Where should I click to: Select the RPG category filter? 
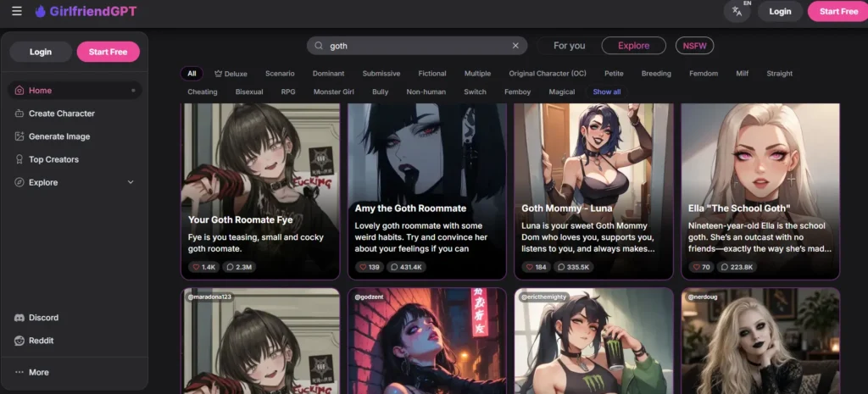click(x=288, y=92)
